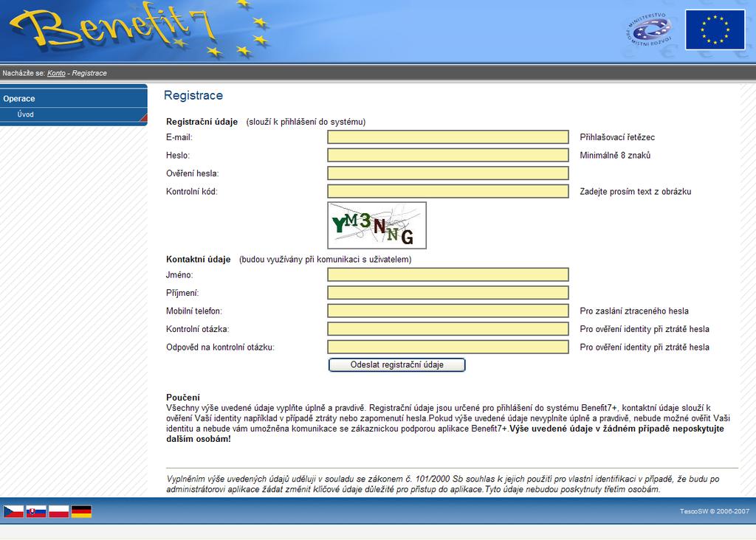The image size is (756, 540).
Task: Focus the Příjmení input field
Action: pyautogui.click(x=448, y=292)
